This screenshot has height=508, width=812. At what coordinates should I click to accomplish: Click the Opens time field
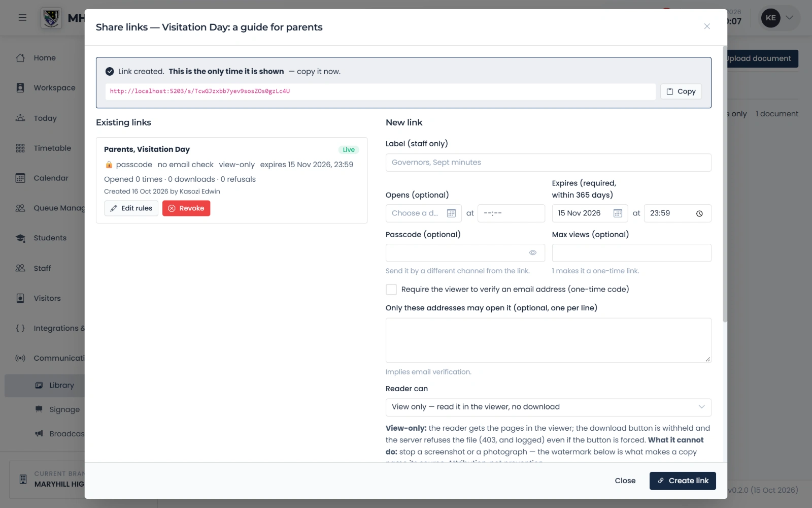click(511, 213)
